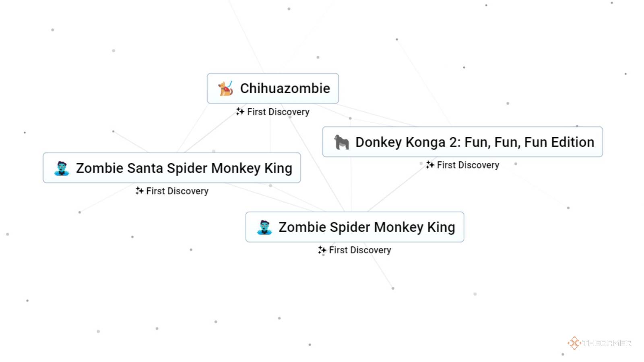This screenshot has height=362, width=644.
Task: Select the Donkey Konga 2: Fun, Fun, Fun Edition title
Action: [475, 142]
